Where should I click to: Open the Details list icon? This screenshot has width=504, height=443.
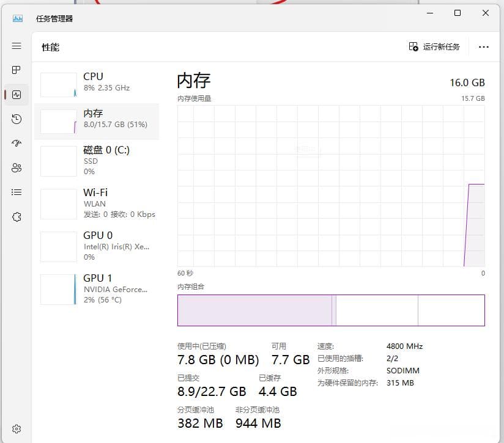click(x=17, y=192)
